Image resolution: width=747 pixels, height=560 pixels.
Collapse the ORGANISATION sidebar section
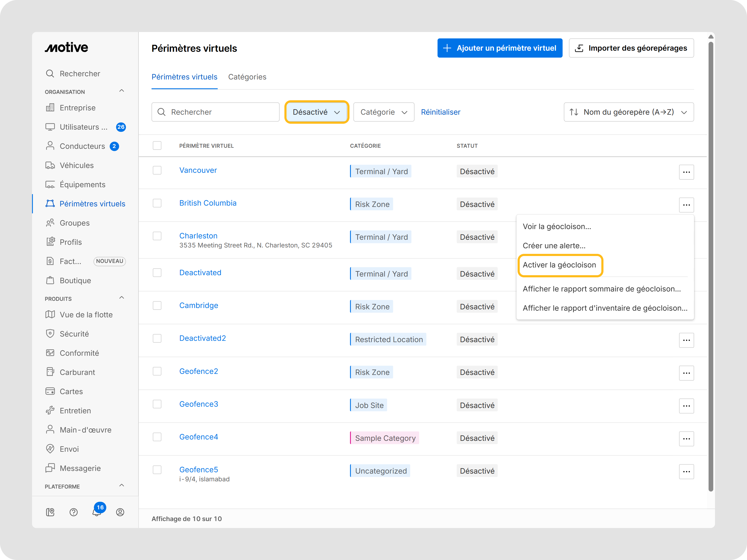pyautogui.click(x=122, y=91)
